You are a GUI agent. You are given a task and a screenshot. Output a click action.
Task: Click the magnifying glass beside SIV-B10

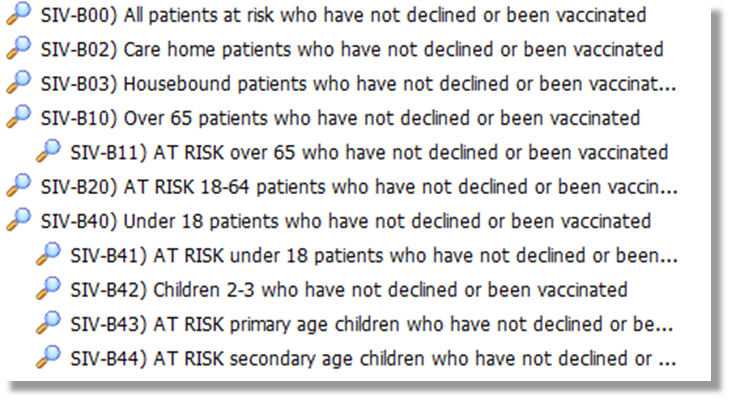[19, 116]
